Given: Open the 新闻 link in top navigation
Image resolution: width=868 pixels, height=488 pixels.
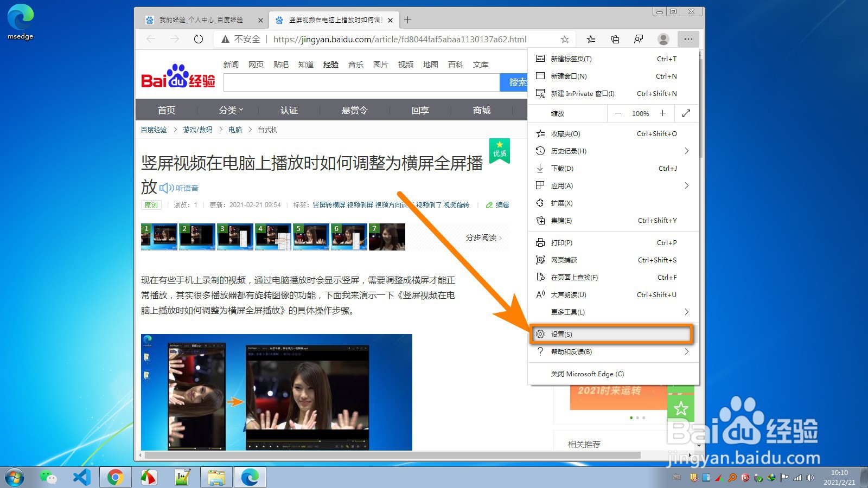Looking at the screenshot, I should [231, 65].
